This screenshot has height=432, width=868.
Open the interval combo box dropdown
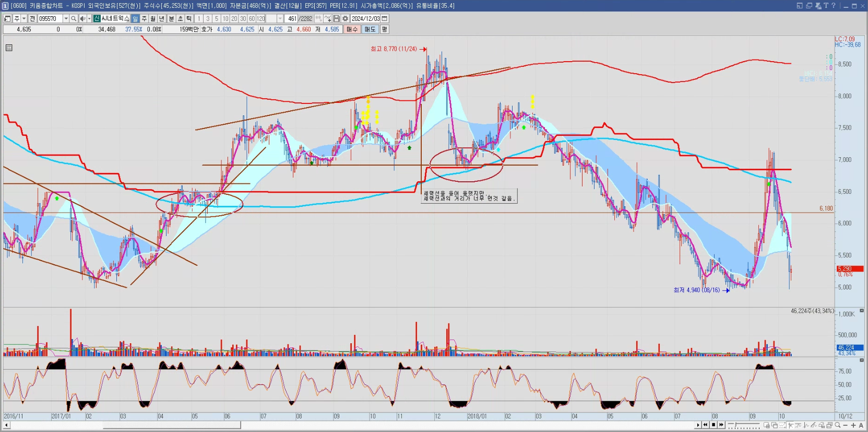click(x=280, y=18)
